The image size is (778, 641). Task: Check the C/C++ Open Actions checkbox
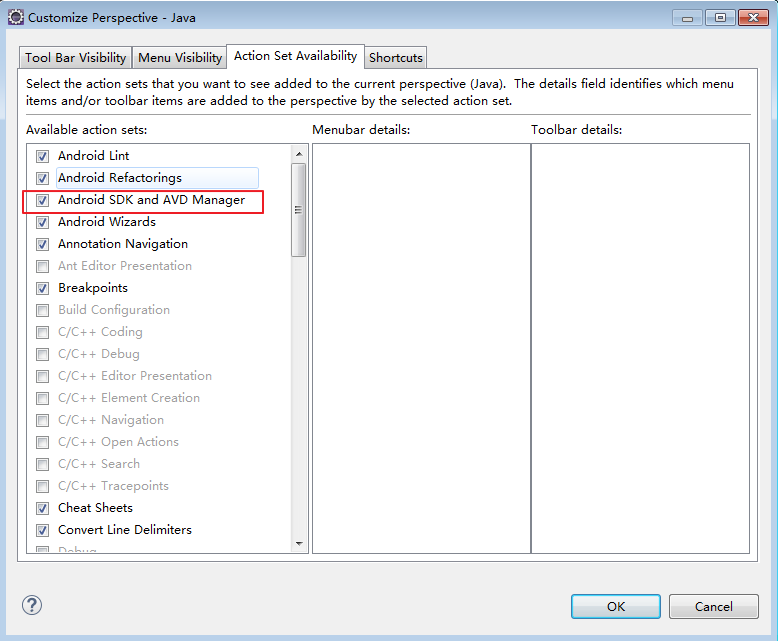tap(43, 442)
